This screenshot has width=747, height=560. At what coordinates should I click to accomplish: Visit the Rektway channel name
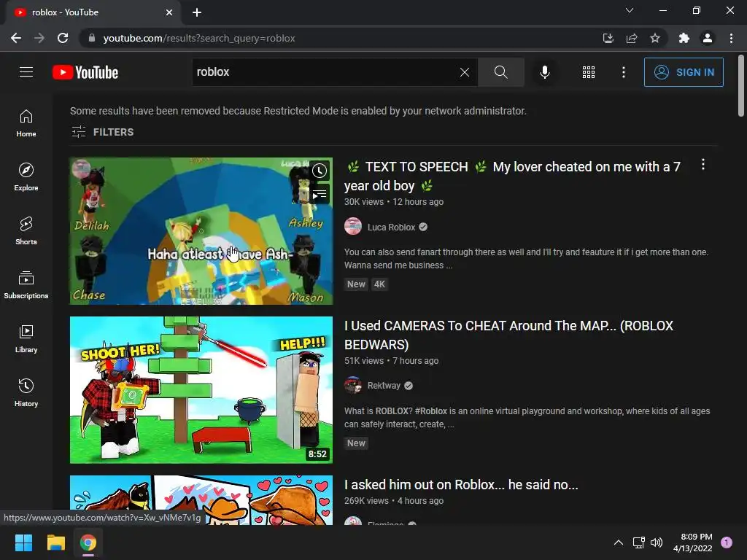coord(384,385)
